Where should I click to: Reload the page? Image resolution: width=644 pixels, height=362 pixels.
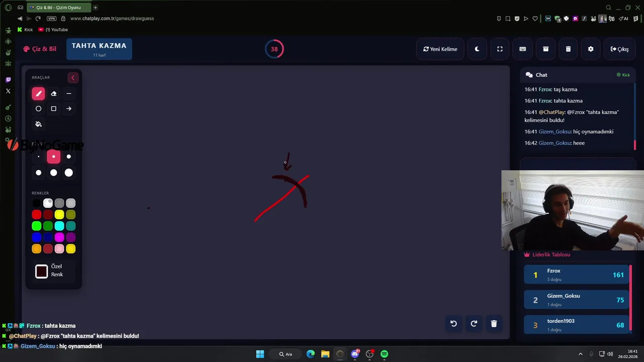tap(38, 19)
